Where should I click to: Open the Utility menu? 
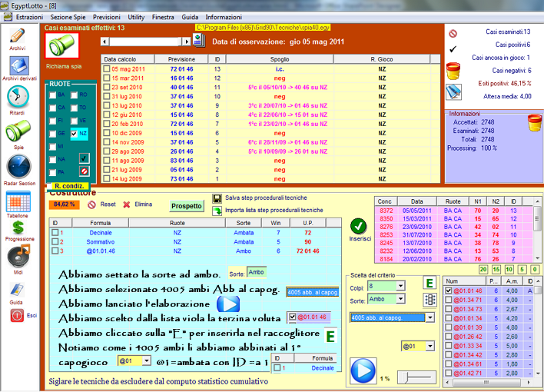tap(136, 17)
